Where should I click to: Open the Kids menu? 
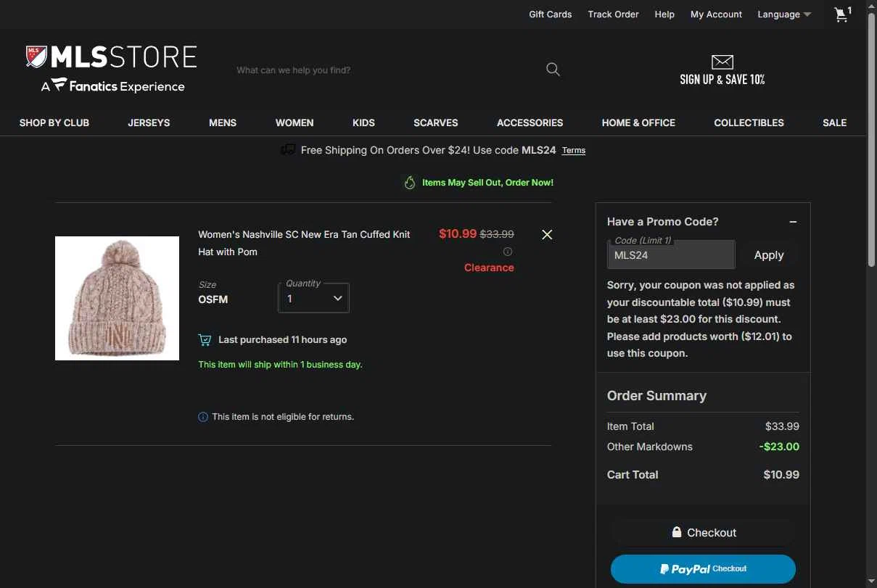[363, 123]
